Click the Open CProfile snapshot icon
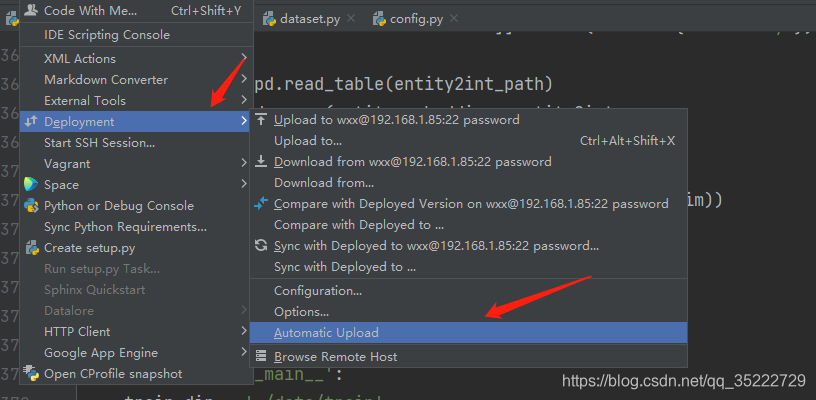 pyautogui.click(x=32, y=373)
